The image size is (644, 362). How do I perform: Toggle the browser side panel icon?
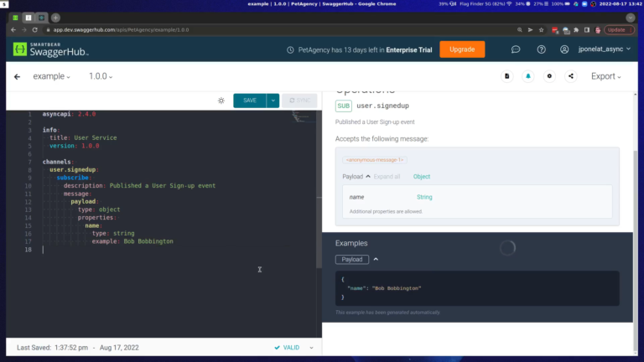[587, 30]
